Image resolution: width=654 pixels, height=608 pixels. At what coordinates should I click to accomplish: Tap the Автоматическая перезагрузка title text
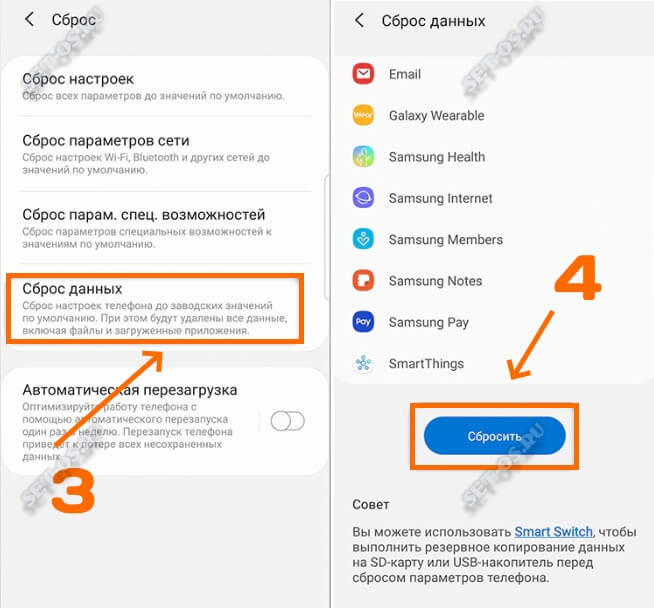coord(130,390)
